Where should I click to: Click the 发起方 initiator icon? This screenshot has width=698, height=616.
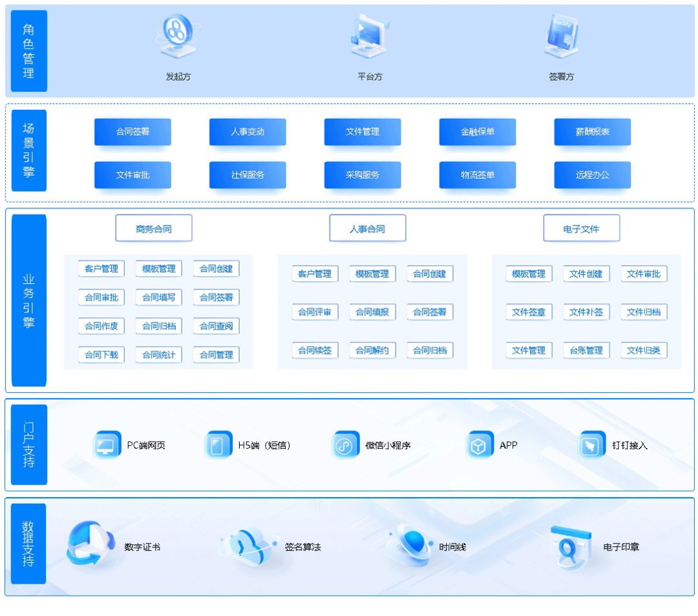pyautogui.click(x=178, y=36)
